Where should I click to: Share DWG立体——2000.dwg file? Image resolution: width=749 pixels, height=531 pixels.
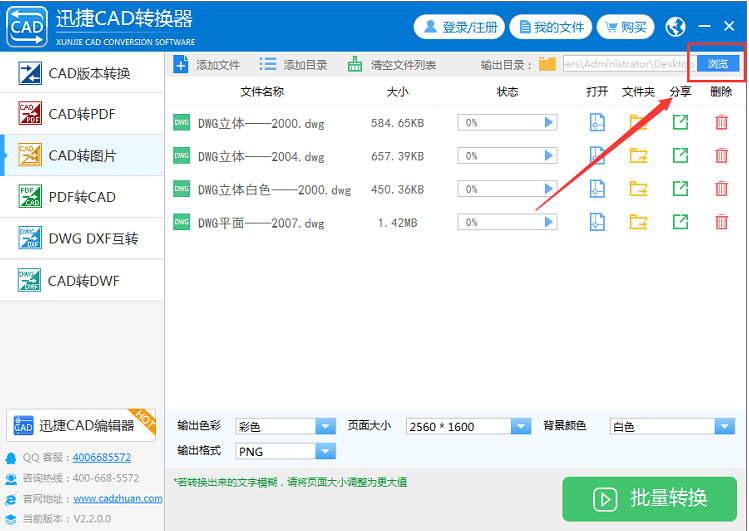tap(680, 122)
